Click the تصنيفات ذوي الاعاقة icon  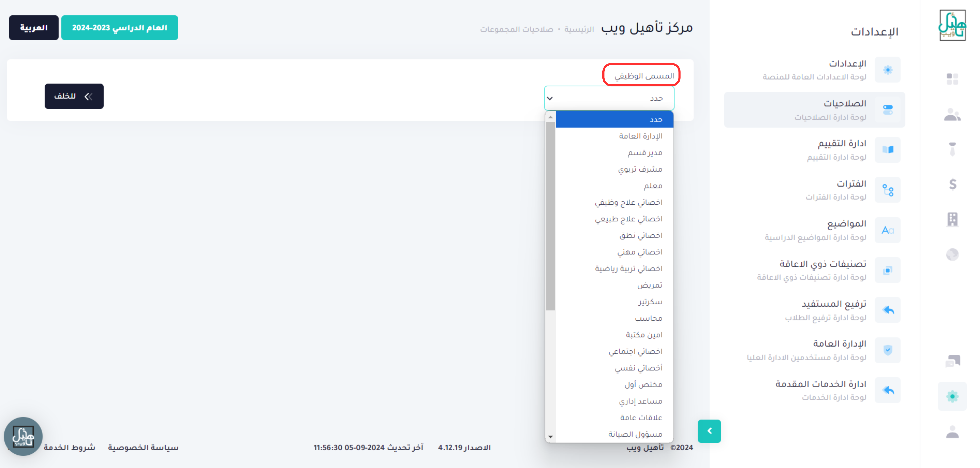[x=888, y=270]
